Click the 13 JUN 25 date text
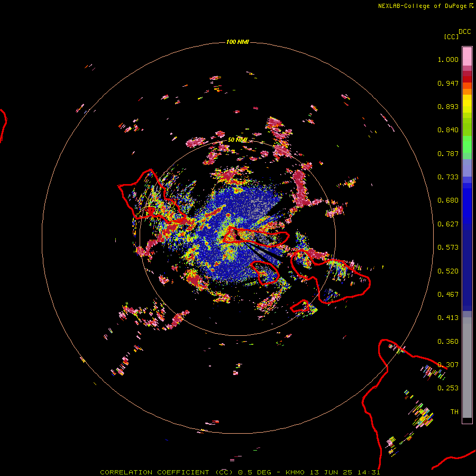 [331, 472]
